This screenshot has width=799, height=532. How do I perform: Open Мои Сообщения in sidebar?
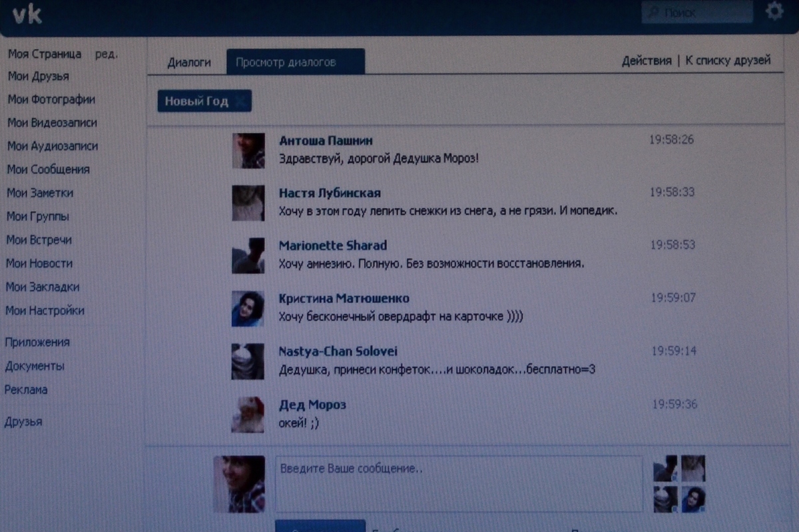pos(48,170)
